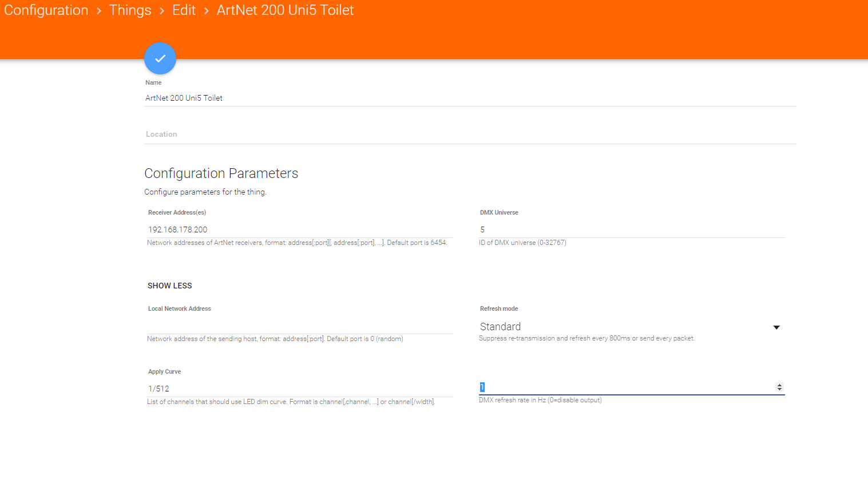Click the chevron after Configuration in breadcrumb

99,11
